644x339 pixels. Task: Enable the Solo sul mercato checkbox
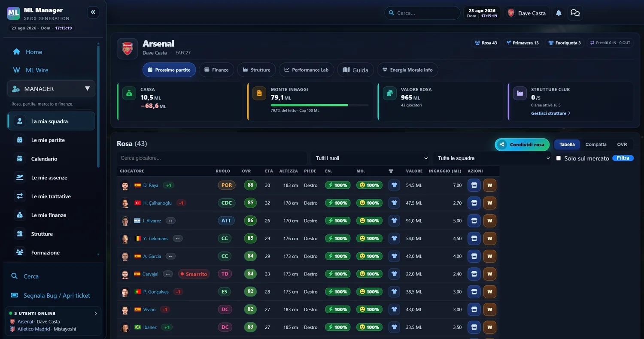[559, 158]
